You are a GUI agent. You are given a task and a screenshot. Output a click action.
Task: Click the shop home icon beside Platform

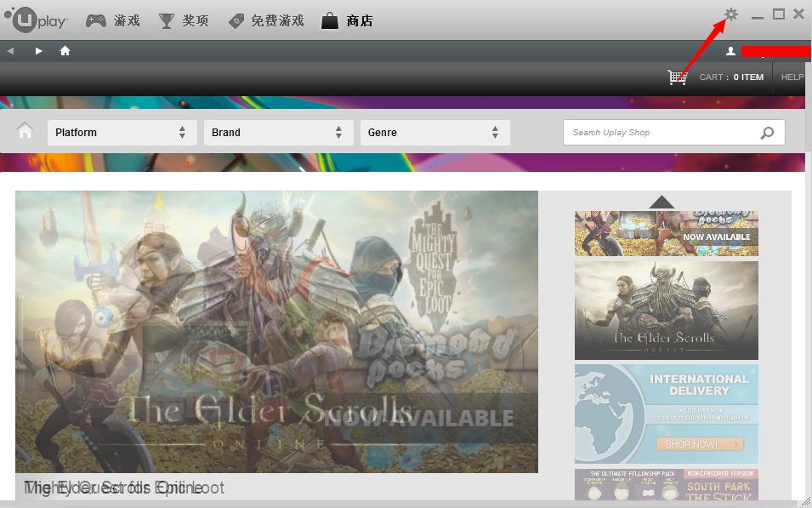pyautogui.click(x=25, y=131)
